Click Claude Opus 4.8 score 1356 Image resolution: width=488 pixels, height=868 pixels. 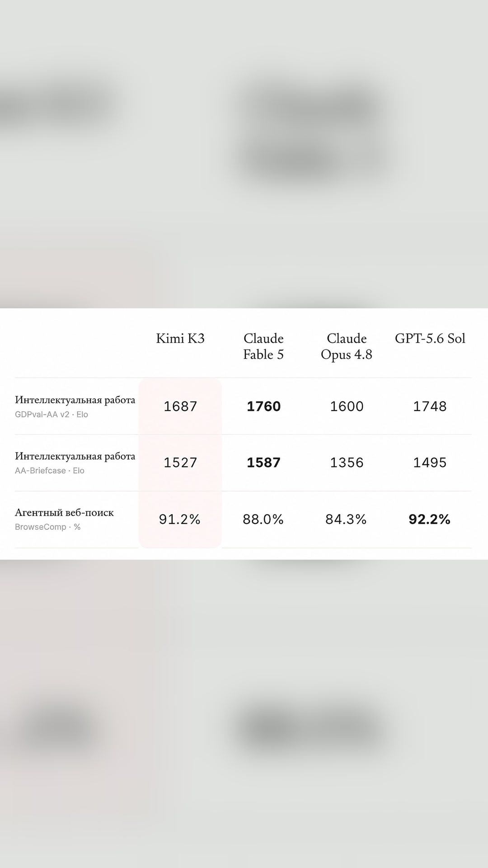point(347,462)
